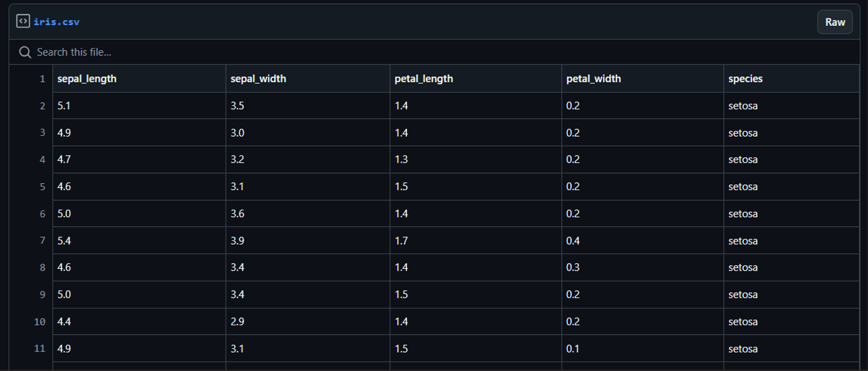Select the species column header
The image size is (868, 371).
745,79
